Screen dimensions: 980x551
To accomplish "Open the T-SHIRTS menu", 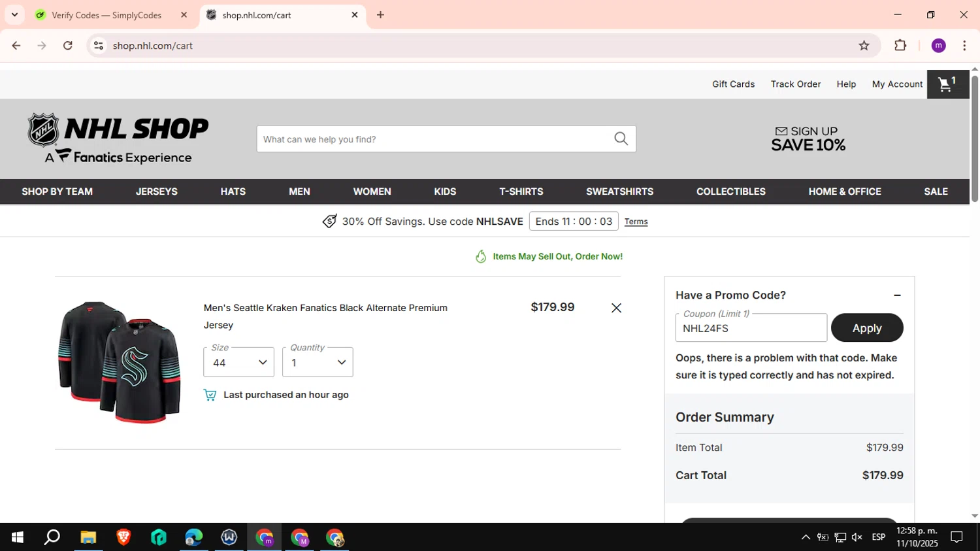I will tap(521, 192).
